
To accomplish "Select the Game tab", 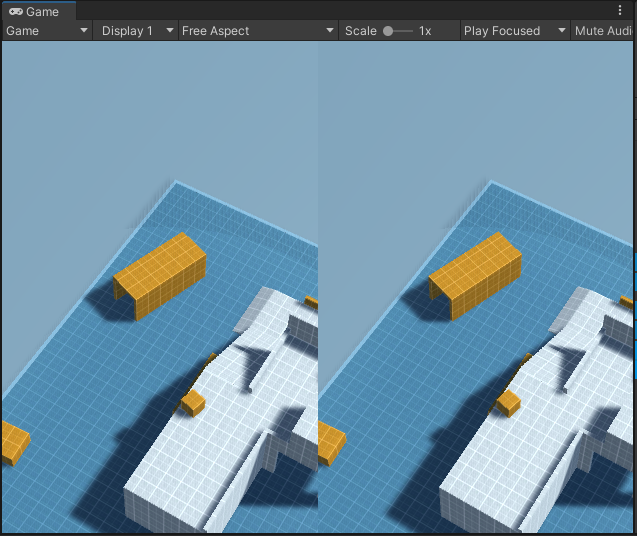I will tap(39, 11).
